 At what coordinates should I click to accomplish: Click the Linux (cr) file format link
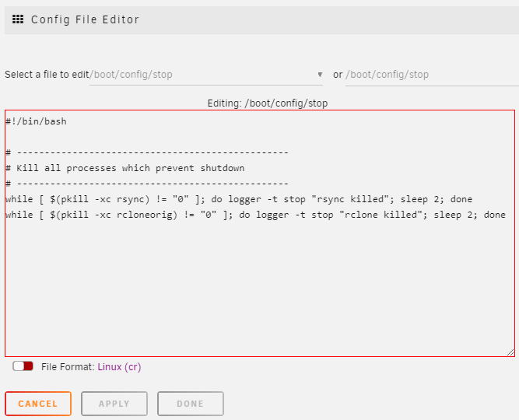click(x=119, y=366)
